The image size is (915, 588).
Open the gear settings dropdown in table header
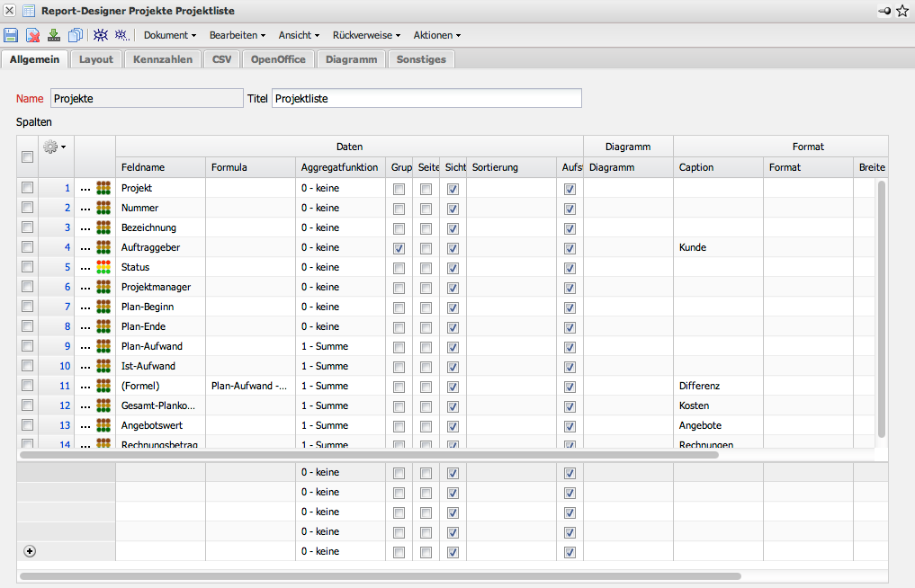(x=55, y=147)
